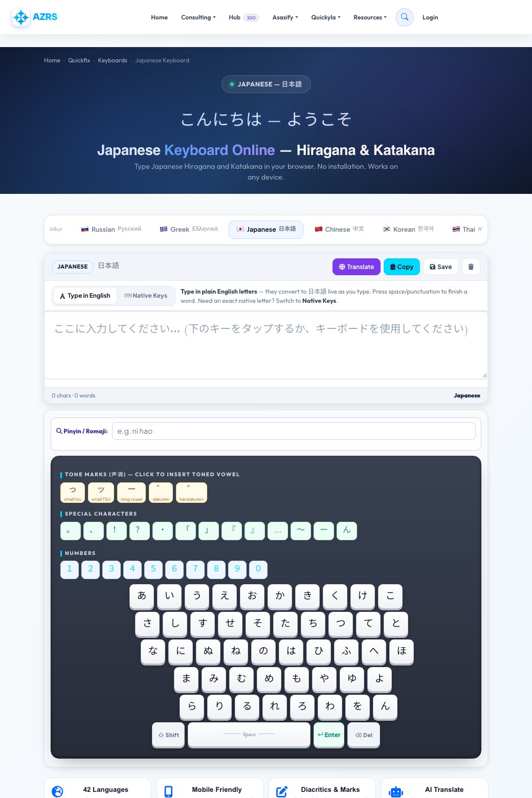Open the AI Translate feature card
The width and height of the screenshot is (532, 798).
coord(435,788)
